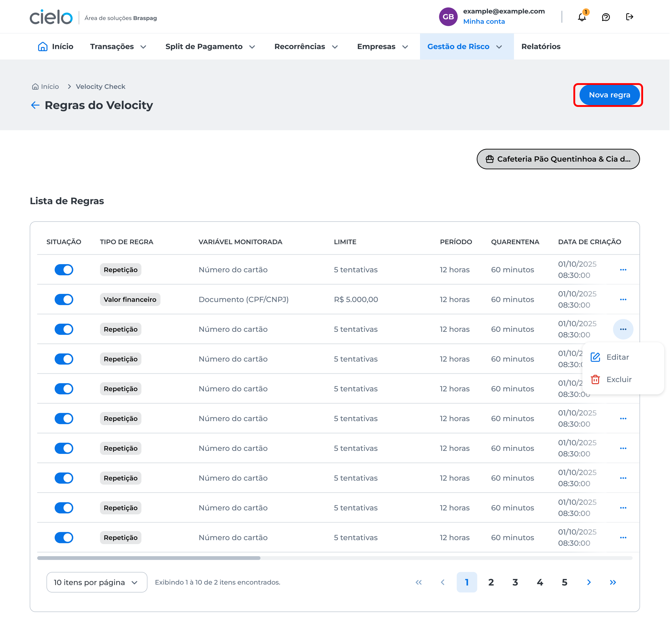Click the back arrow beside Regras do Velocity
This screenshot has height=622, width=672.
35,105
